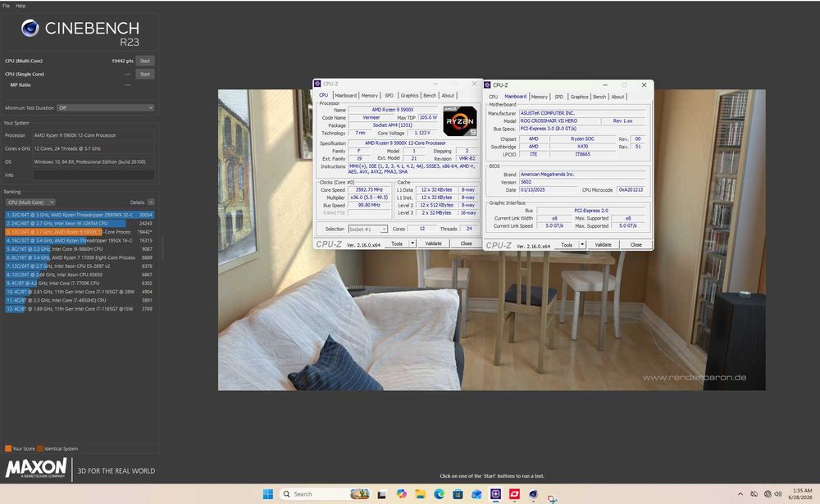This screenshot has width=820, height=504.
Task: Click the Cinebench sphere logo icon
Action: 30,28
